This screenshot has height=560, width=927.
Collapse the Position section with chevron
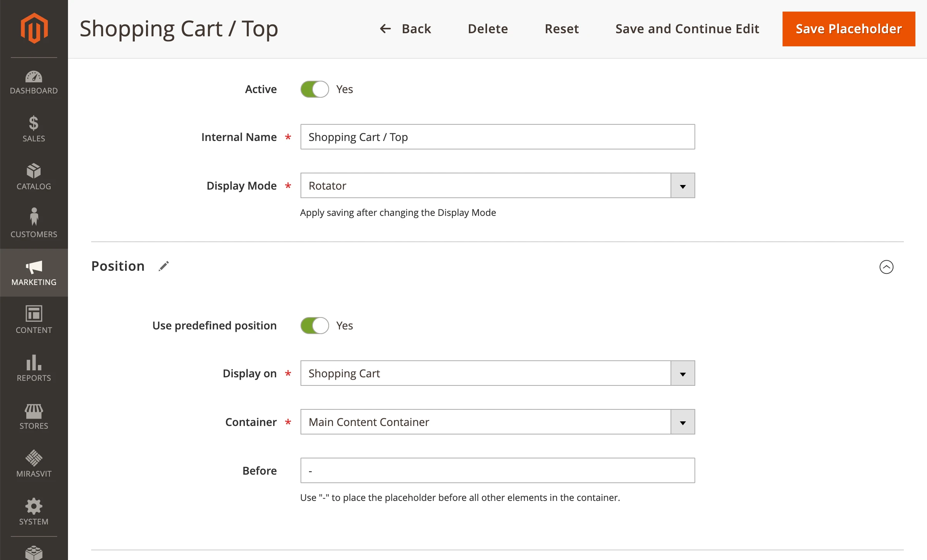[886, 267]
